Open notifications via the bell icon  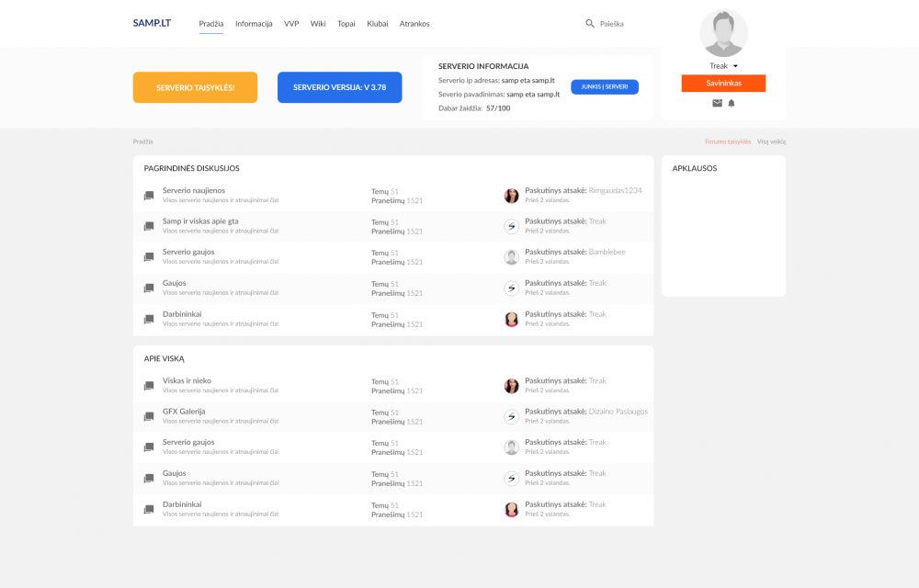click(x=732, y=103)
